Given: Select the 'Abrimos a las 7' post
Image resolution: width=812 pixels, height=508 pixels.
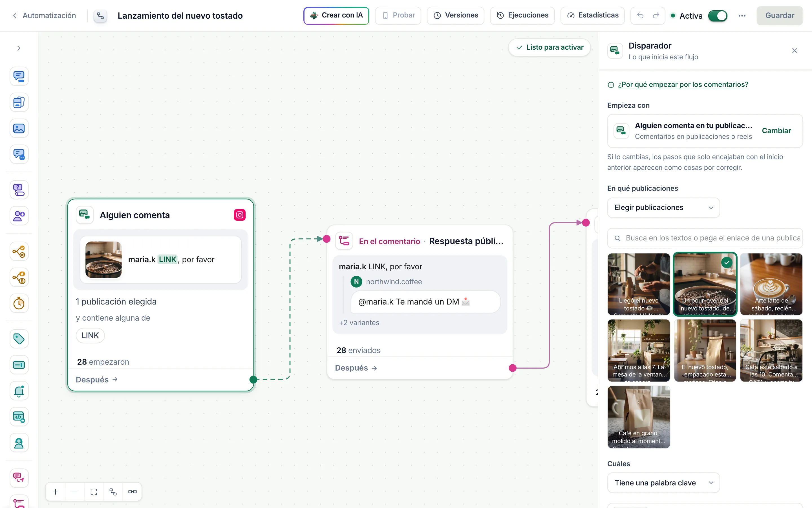Looking at the screenshot, I should tap(639, 350).
